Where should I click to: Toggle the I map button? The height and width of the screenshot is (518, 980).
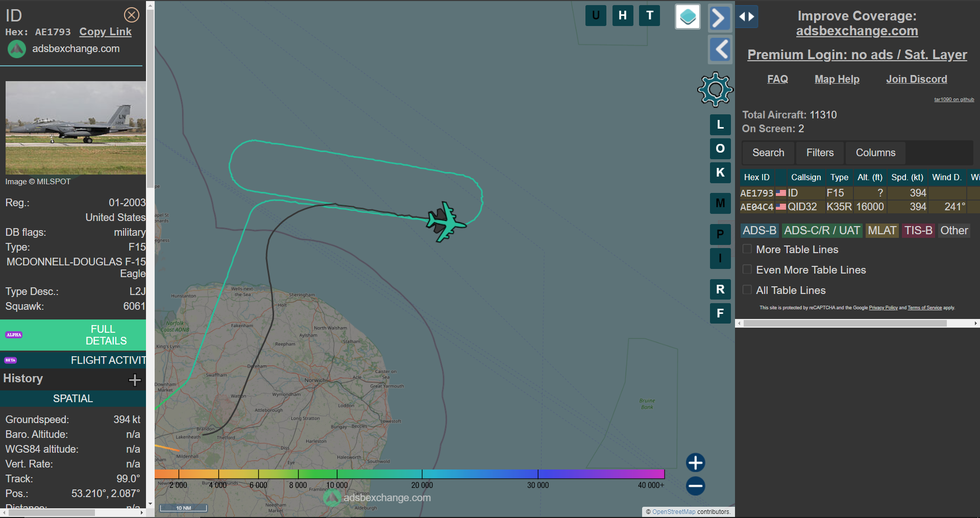(x=720, y=258)
